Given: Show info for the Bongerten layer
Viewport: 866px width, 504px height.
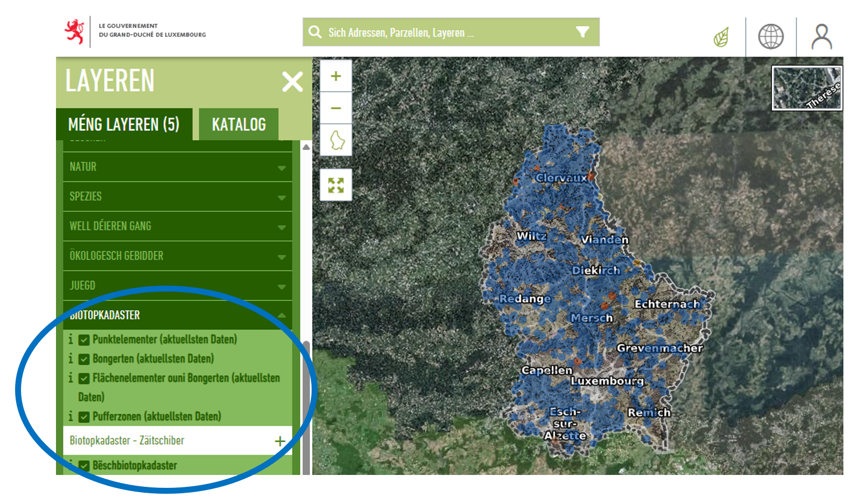Looking at the screenshot, I should 71,359.
